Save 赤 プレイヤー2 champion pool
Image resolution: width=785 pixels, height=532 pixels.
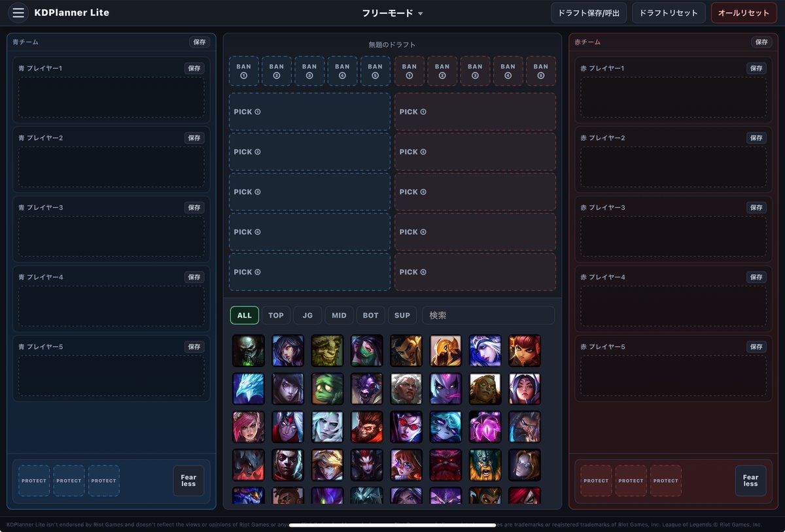[x=756, y=138]
